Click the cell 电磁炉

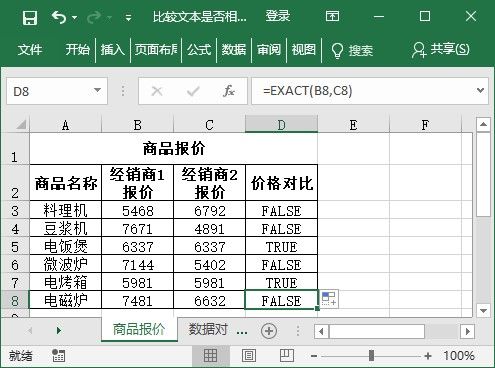[x=66, y=300]
